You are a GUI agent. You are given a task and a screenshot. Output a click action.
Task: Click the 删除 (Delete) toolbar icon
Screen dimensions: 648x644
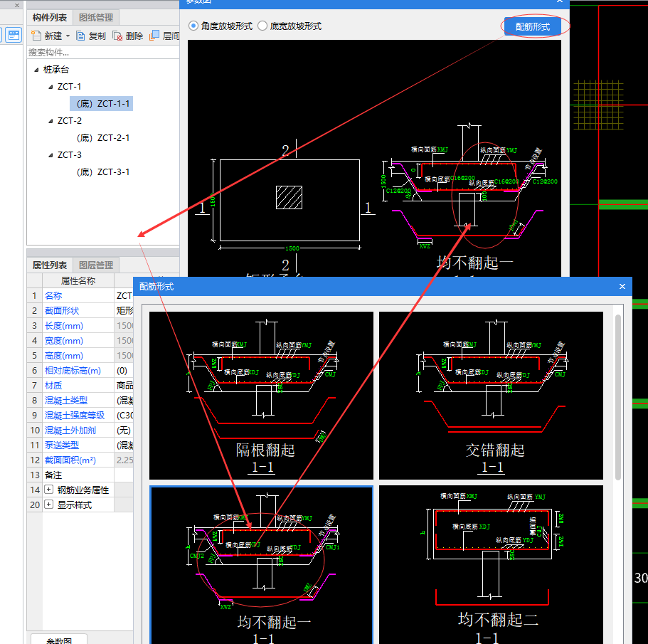coord(117,36)
